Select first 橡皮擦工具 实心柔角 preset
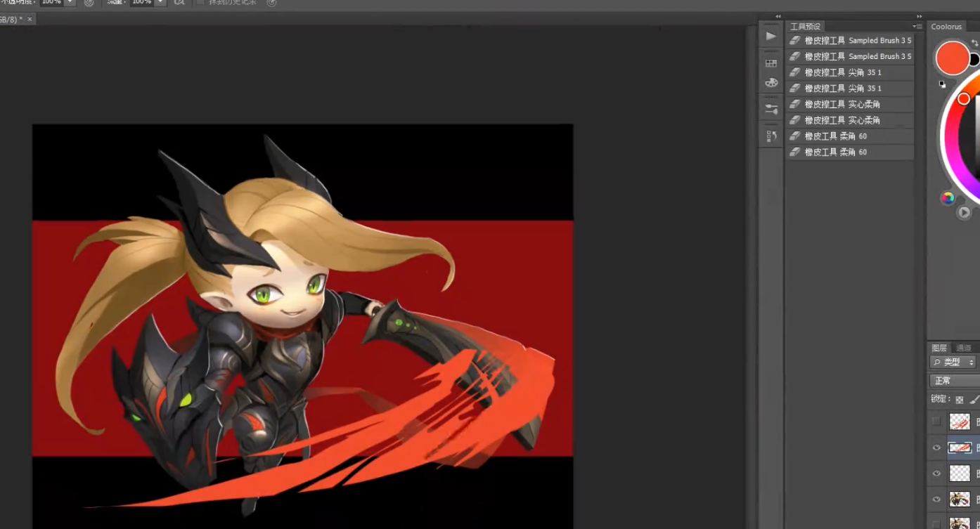The width and height of the screenshot is (980, 529). (850, 104)
